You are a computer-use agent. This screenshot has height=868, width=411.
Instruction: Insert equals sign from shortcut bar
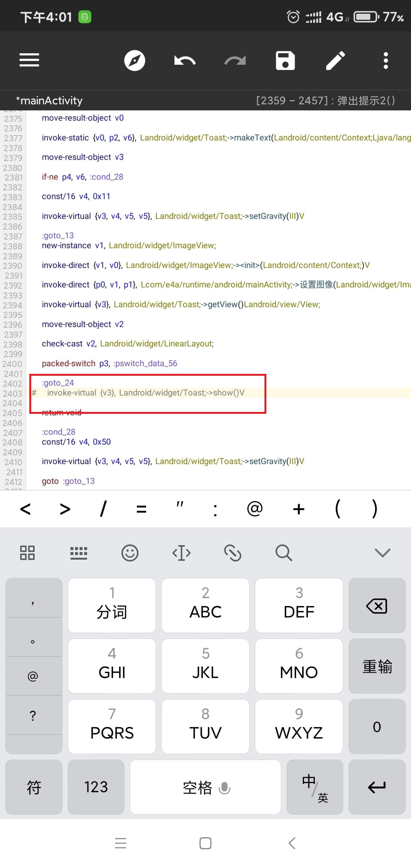coord(141,509)
